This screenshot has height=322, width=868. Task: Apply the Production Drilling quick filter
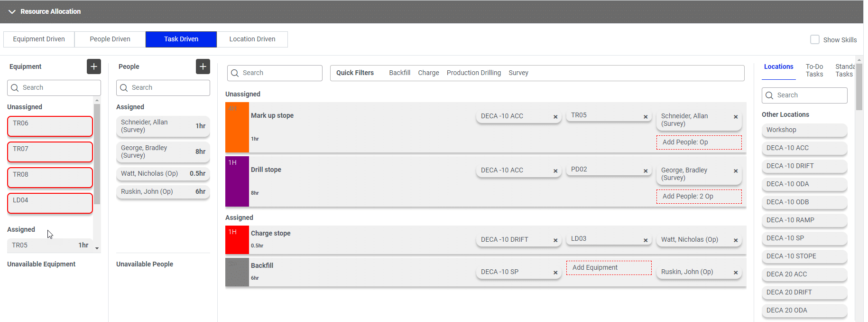(473, 73)
